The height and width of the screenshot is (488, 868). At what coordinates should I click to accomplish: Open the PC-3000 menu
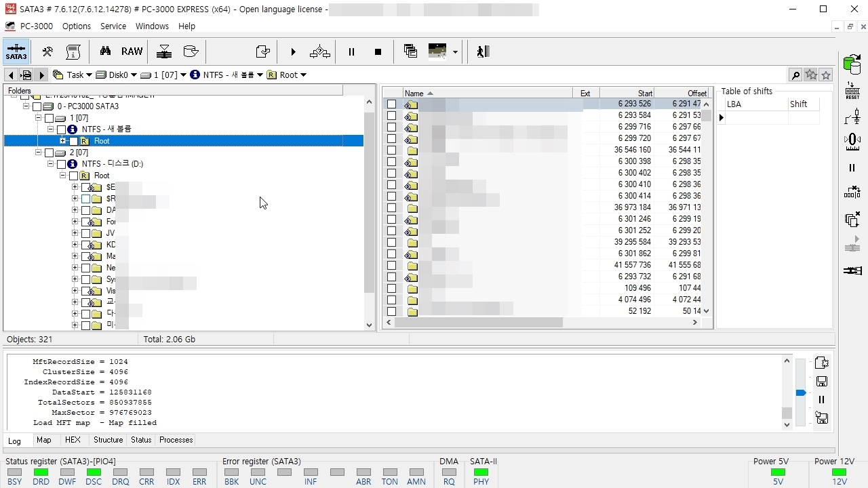(x=37, y=26)
